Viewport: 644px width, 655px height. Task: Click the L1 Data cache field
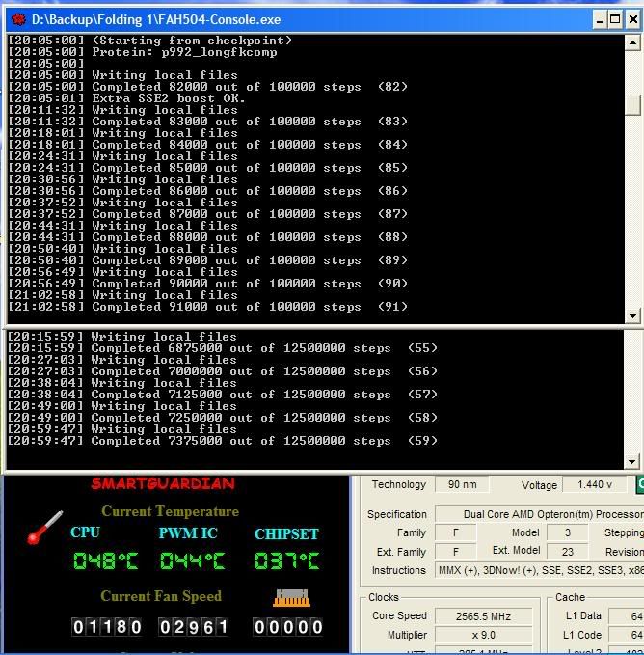626,615
